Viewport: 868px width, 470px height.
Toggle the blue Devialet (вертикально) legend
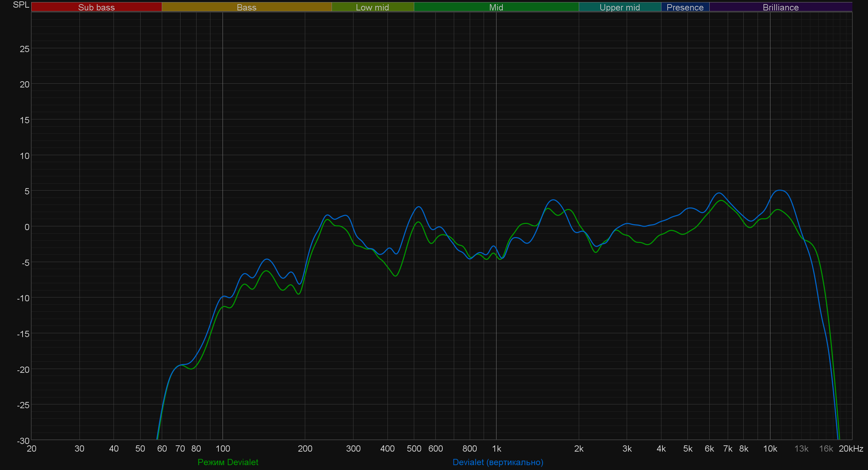498,462
